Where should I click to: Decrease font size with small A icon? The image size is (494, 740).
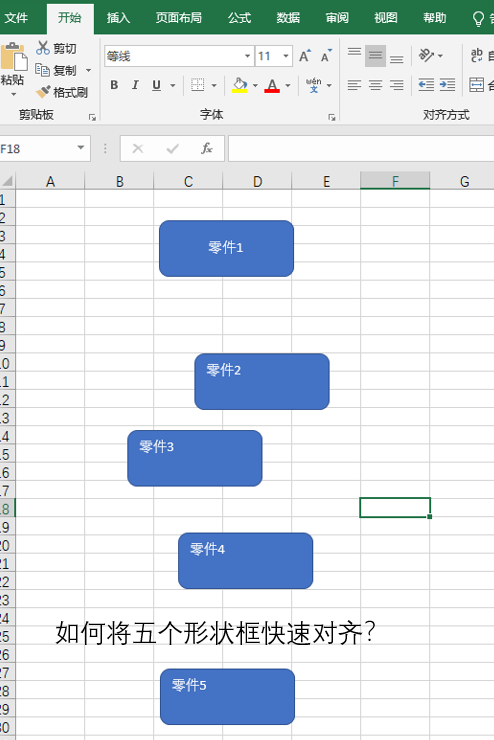[326, 56]
